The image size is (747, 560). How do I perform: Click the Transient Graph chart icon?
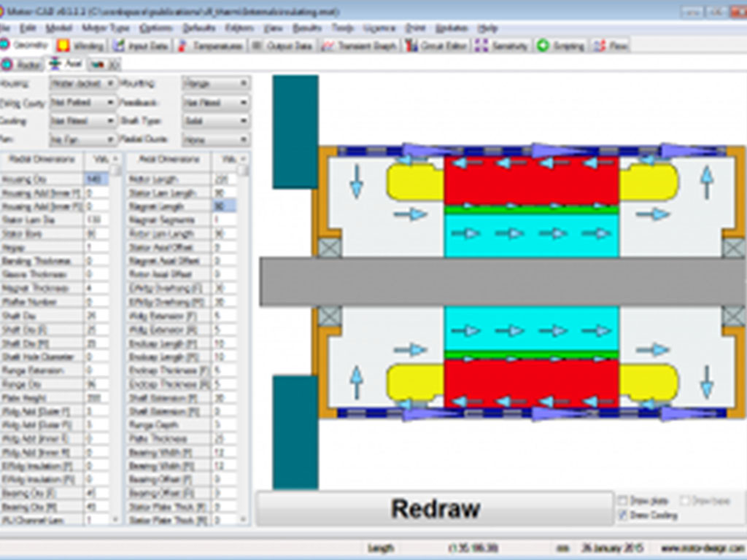point(328,46)
